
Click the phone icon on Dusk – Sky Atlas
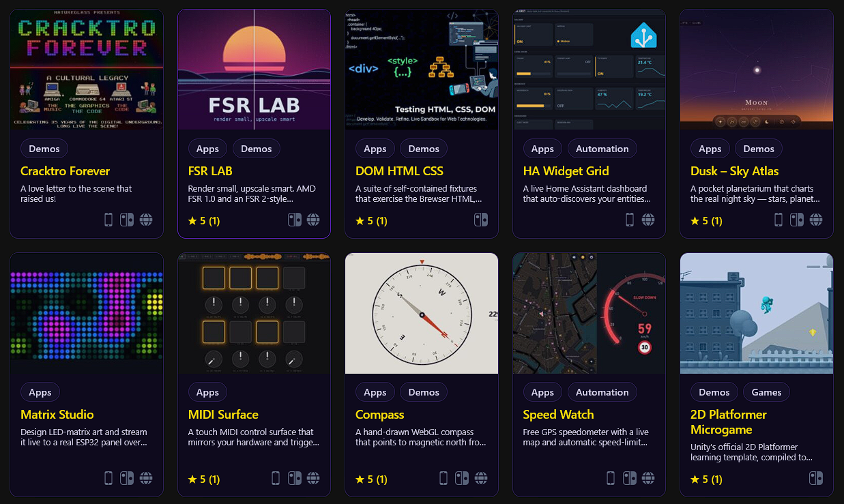coord(778,220)
